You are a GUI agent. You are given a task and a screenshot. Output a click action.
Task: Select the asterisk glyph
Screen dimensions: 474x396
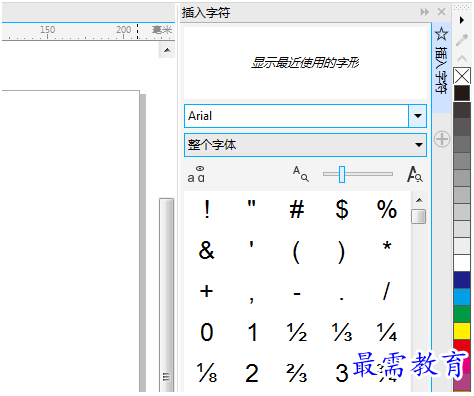[x=387, y=245]
